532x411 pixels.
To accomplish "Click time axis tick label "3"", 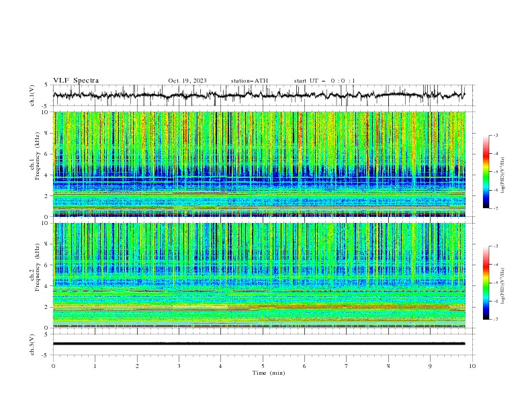I will point(179,366).
